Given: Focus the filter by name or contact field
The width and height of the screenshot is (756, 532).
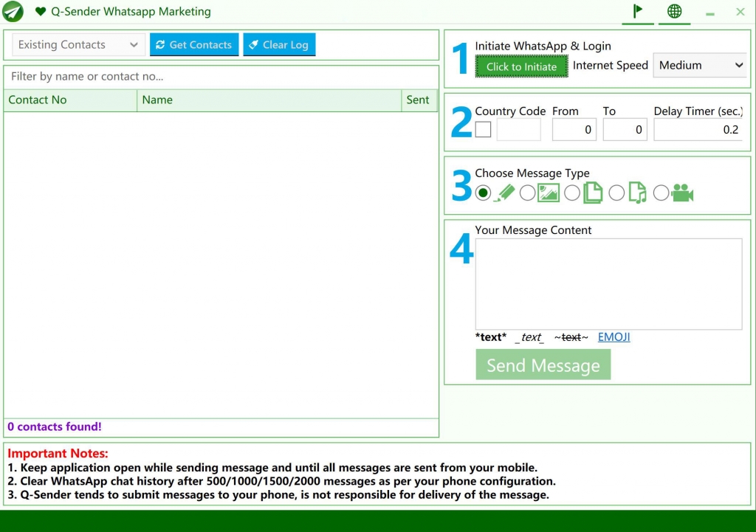Looking at the screenshot, I should coord(221,76).
